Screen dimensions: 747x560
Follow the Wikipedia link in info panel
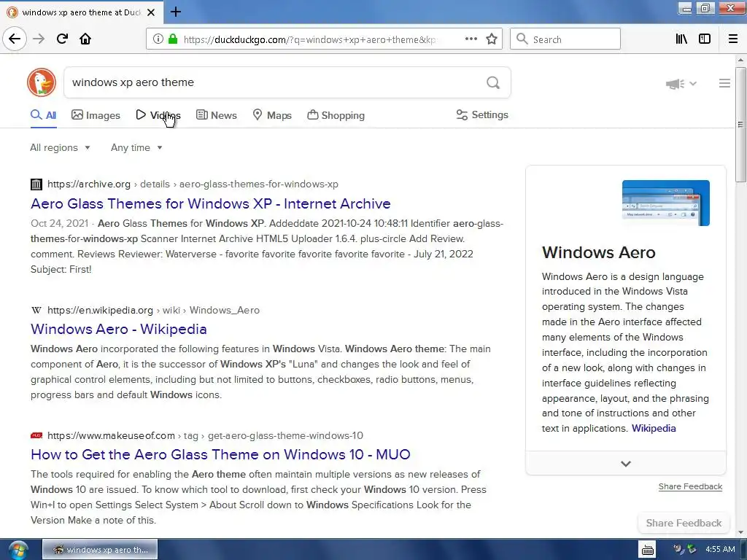tap(654, 429)
